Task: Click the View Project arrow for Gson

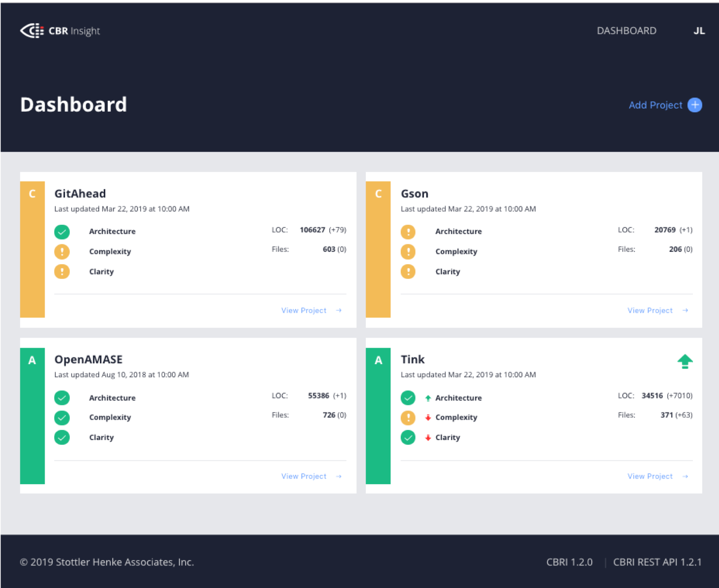Action: 685,310
